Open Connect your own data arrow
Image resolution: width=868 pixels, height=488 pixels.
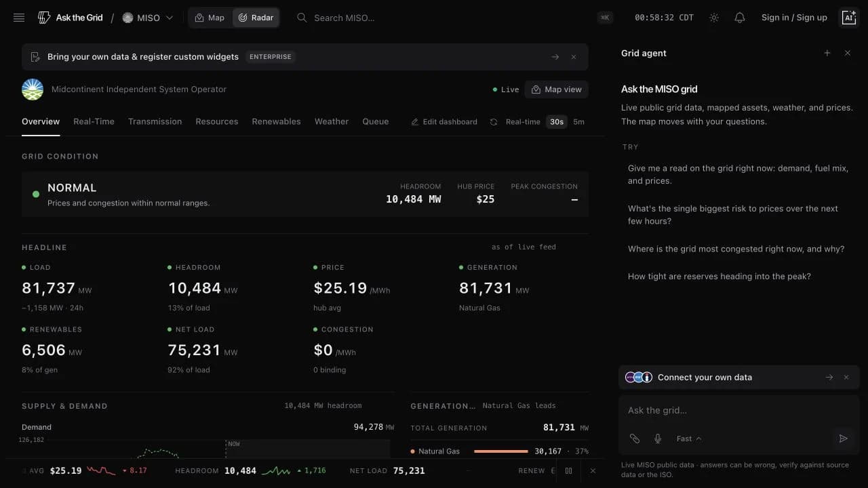point(829,378)
